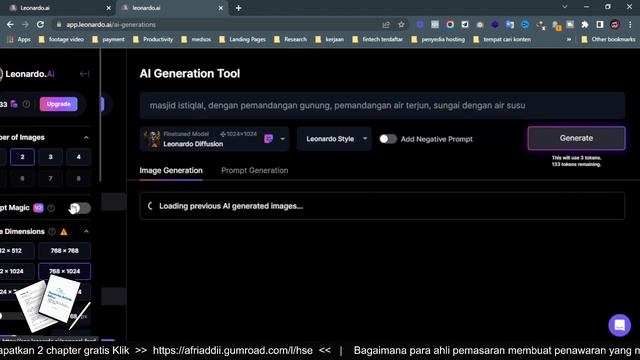This screenshot has height=360, width=640.
Task: Open the Leonardo Diffusion model dropdown
Action: coord(214,139)
